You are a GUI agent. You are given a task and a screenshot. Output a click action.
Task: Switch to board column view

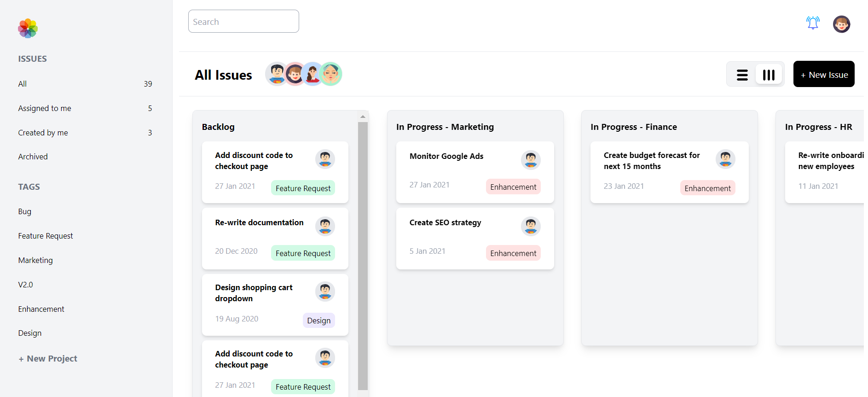tap(768, 74)
